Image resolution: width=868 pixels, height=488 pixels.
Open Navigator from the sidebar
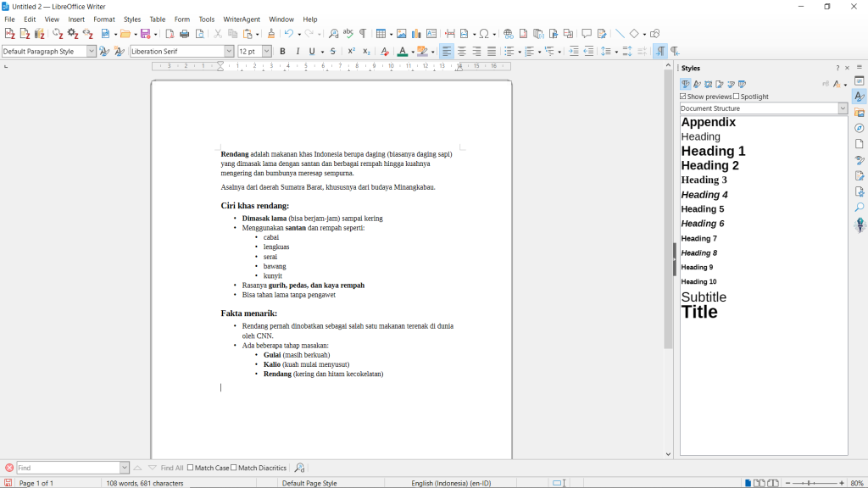860,128
